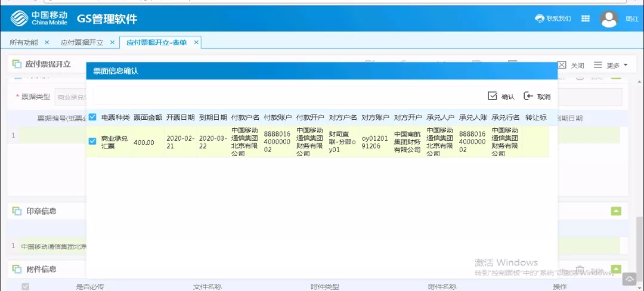Click the 附件信息 section icon
Image resolution: width=644 pixels, height=291 pixels.
(x=17, y=270)
